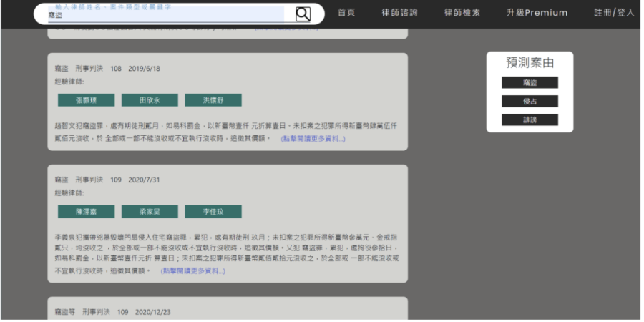Open the 律師諮詢 navigation item
This screenshot has width=644, height=322.
coord(399,13)
